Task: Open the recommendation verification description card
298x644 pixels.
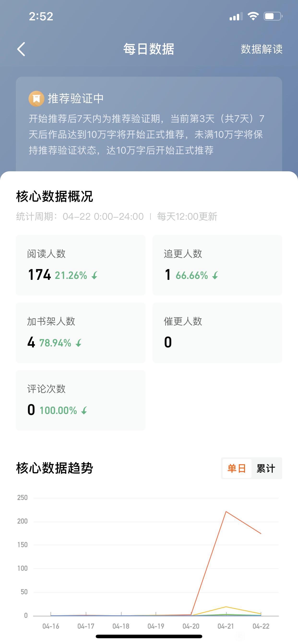Action: coord(149,124)
